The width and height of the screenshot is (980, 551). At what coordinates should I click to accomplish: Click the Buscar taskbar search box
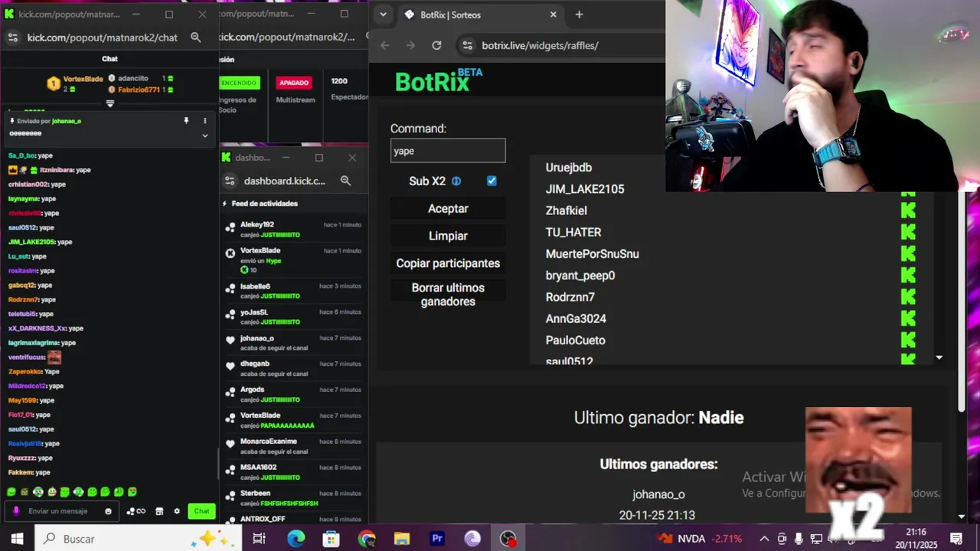click(x=138, y=539)
